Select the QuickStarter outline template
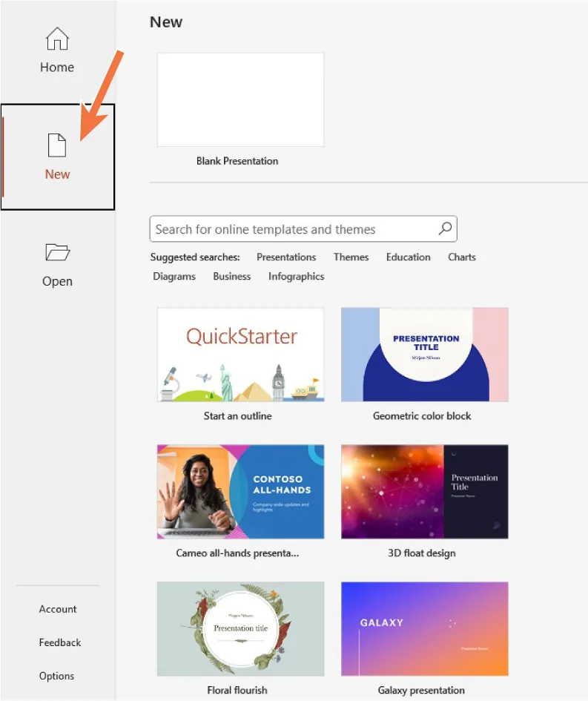Screen dimensions: 588x701 point(240,355)
